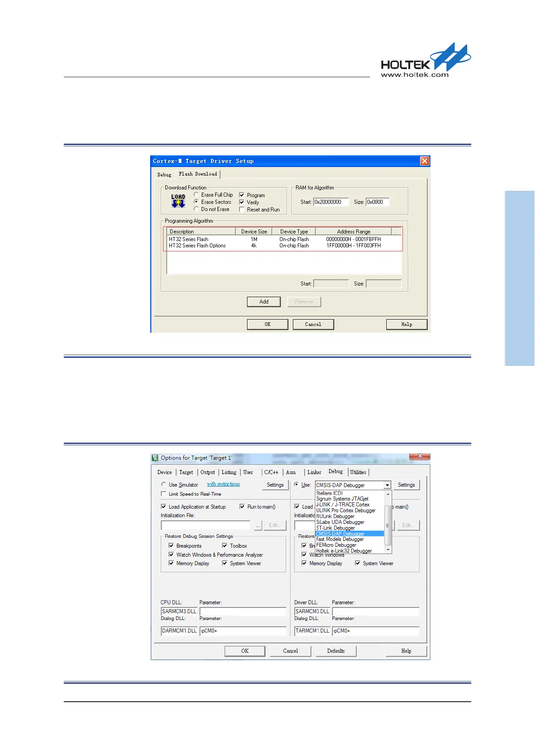Toggle the Program checkbox
This screenshot has height=756, width=535.
[242, 195]
